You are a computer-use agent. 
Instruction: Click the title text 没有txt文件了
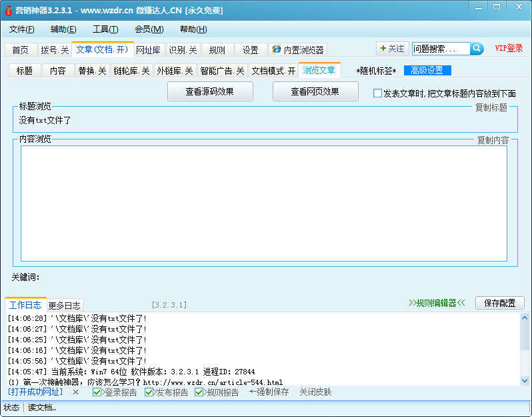45,120
